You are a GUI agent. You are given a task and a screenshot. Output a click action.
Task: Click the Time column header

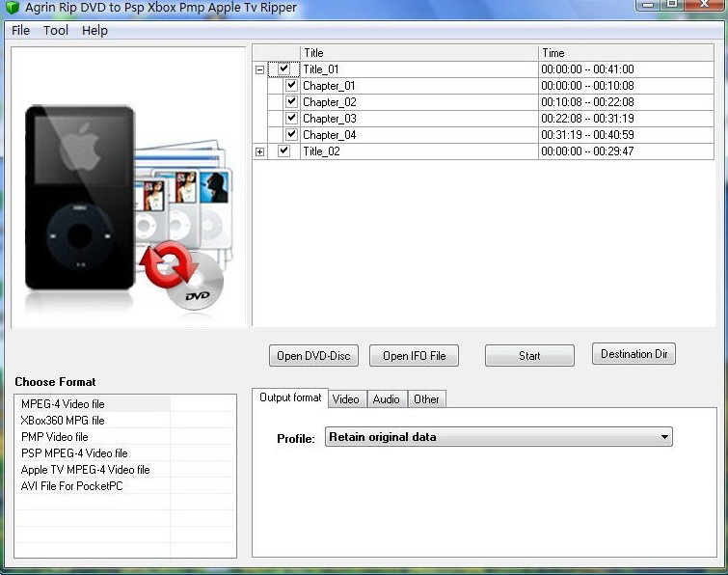626,53
